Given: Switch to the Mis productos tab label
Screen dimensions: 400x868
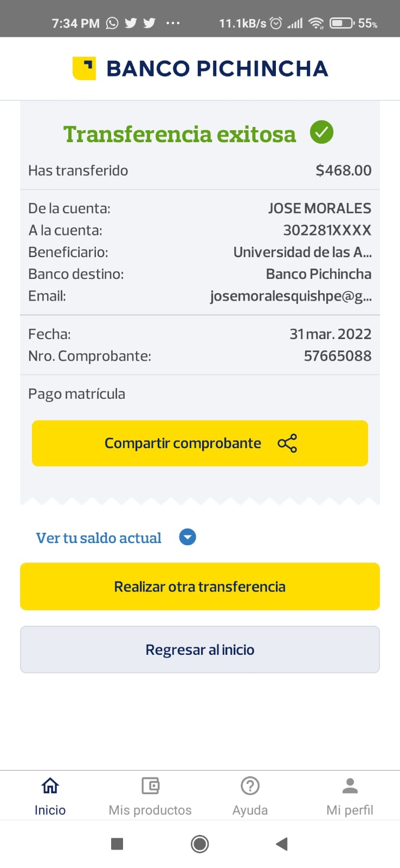Looking at the screenshot, I should 150,810.
